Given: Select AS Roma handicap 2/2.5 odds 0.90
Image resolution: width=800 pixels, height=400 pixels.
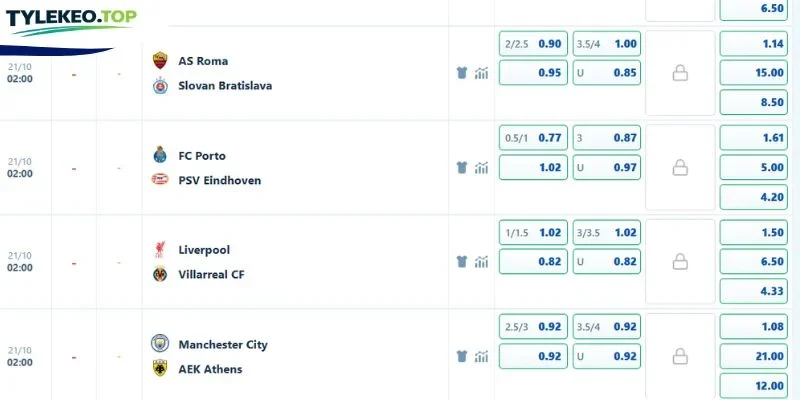Looking at the screenshot, I should click(533, 44).
